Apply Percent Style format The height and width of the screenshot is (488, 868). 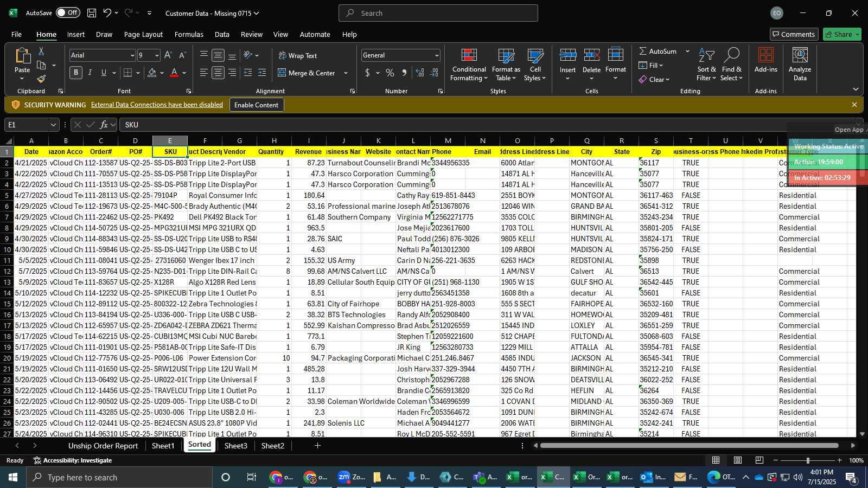390,73
